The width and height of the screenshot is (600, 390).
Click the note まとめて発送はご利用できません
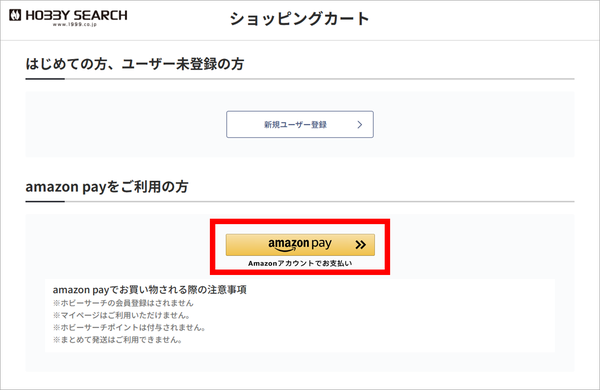coord(117,340)
